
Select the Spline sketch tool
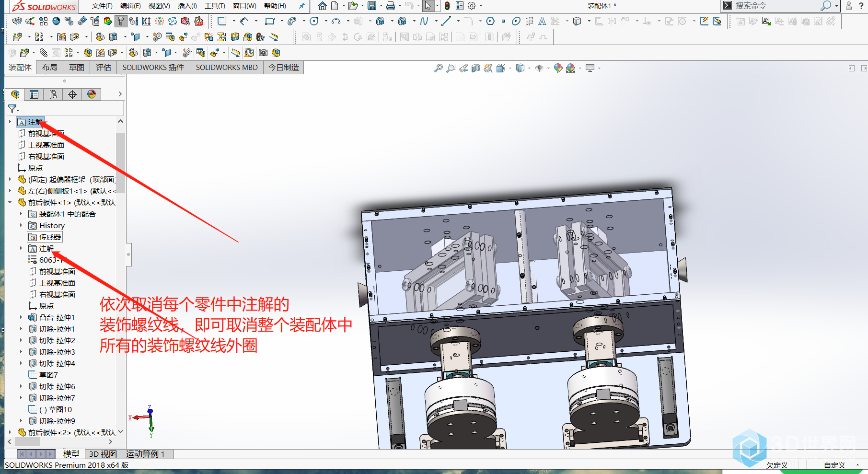424,21
